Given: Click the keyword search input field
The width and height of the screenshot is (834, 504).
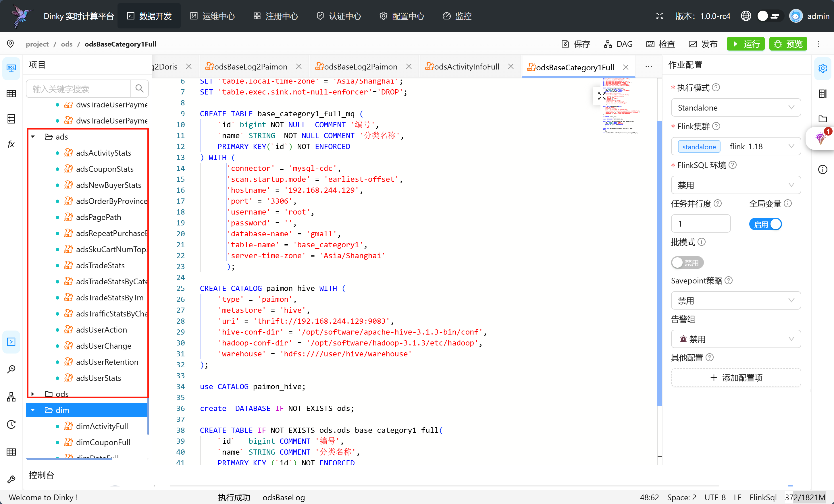Looking at the screenshot, I should coord(78,89).
